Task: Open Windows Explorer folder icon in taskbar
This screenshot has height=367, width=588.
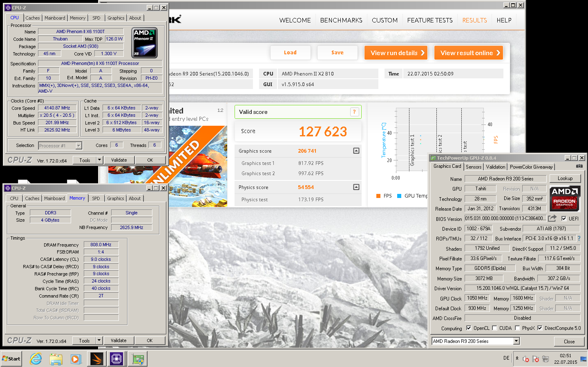Action: click(x=56, y=359)
